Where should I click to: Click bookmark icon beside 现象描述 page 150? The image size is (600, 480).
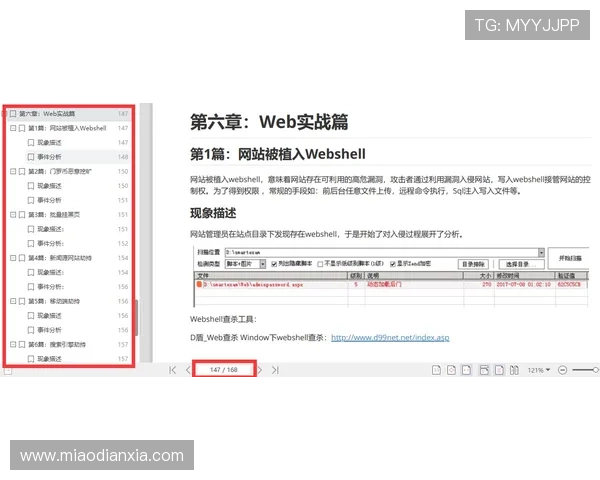(31, 186)
